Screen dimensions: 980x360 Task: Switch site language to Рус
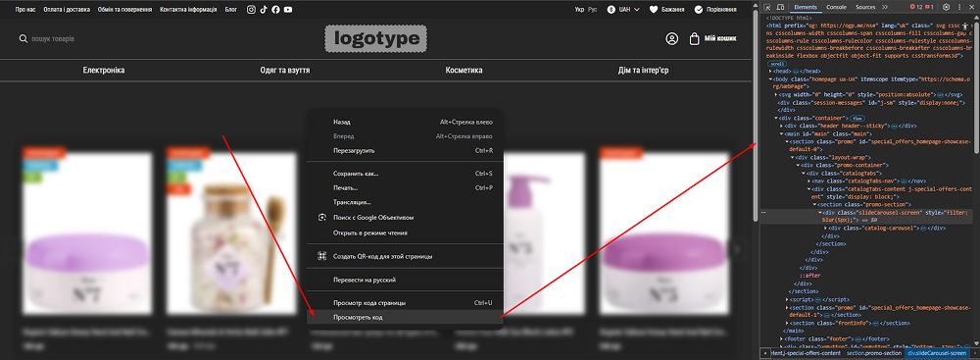coord(593,10)
